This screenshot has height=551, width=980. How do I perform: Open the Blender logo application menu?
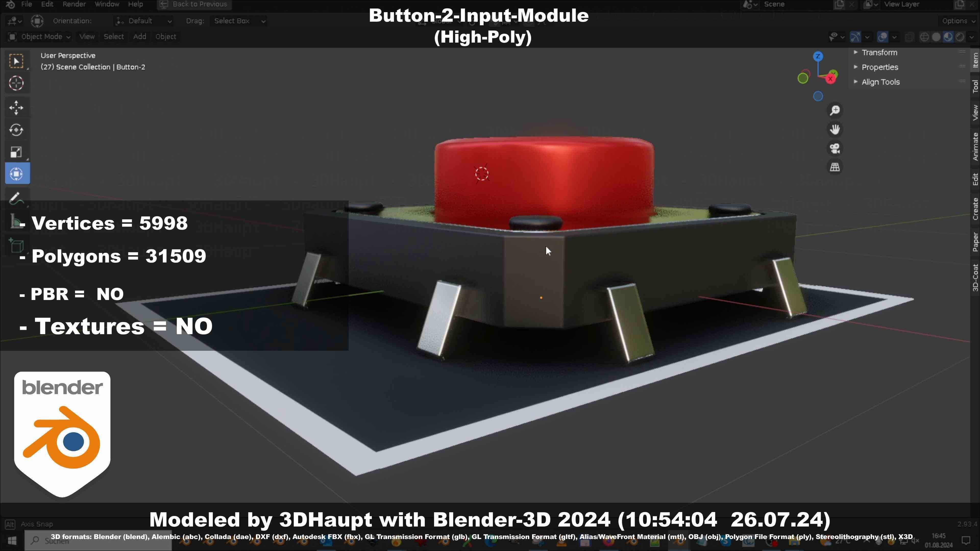pyautogui.click(x=11, y=4)
